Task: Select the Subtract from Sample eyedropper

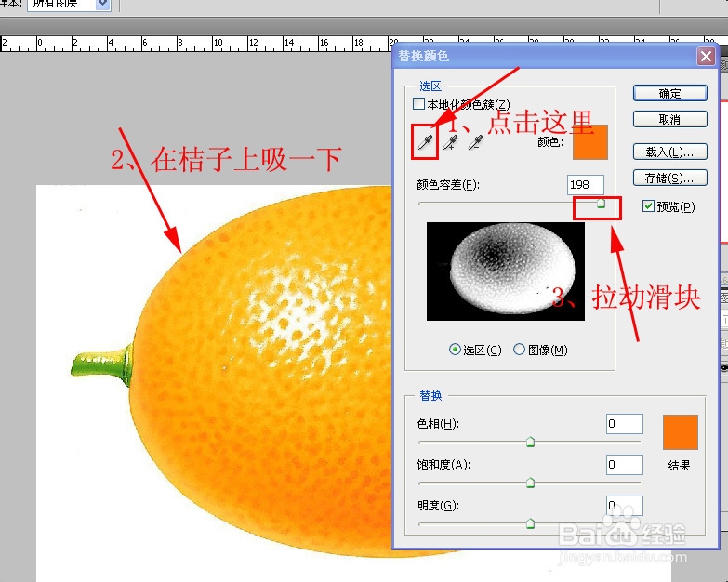Action: (x=475, y=142)
